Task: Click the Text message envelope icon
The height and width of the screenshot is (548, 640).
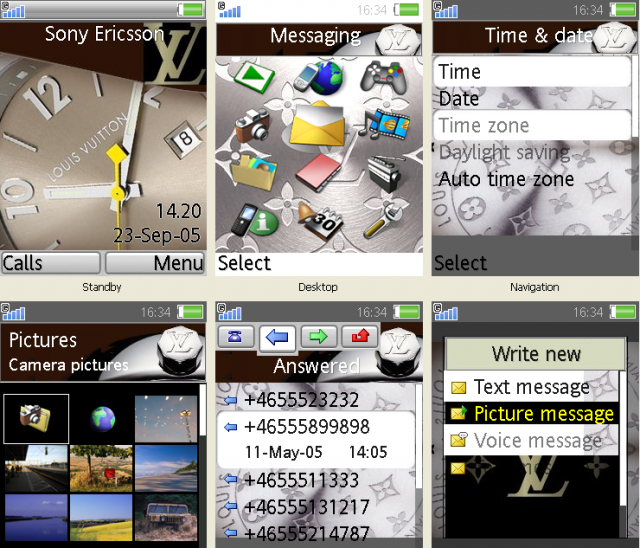Action: [x=458, y=387]
